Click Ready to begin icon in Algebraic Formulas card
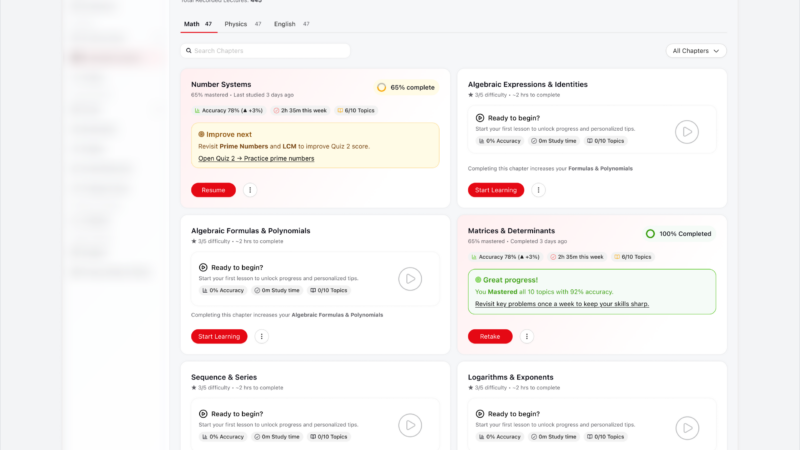 (203, 267)
